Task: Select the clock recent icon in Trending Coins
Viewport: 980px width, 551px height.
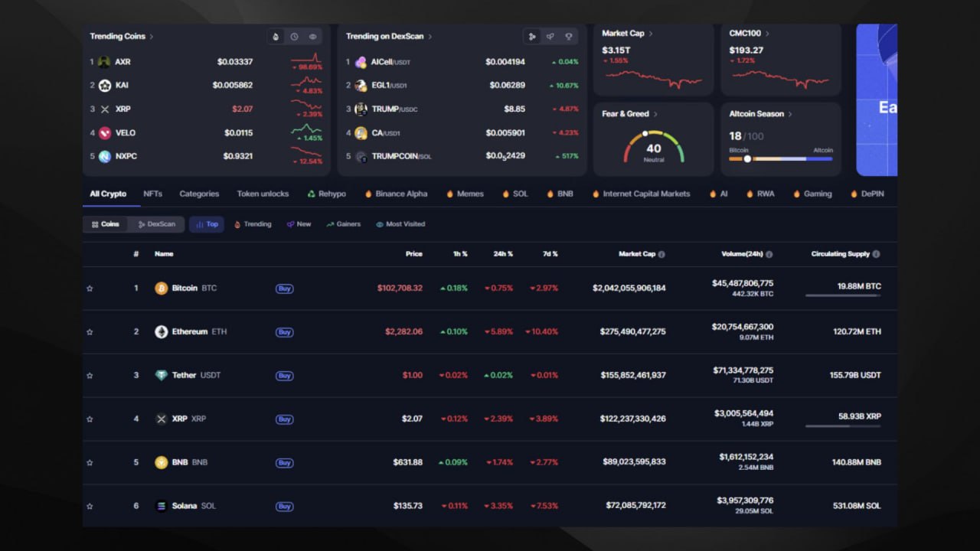Action: 294,37
